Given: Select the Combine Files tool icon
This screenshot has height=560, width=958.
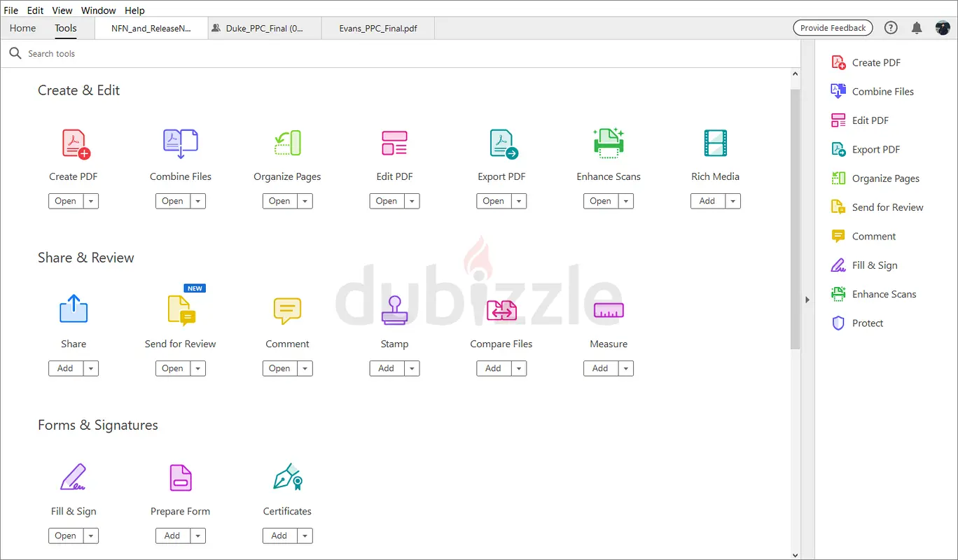Looking at the screenshot, I should 180,143.
